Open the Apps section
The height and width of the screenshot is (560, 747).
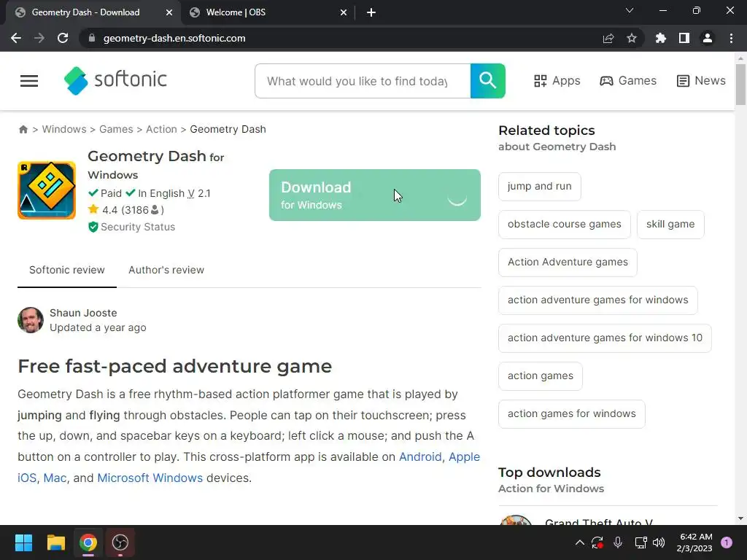pos(557,81)
